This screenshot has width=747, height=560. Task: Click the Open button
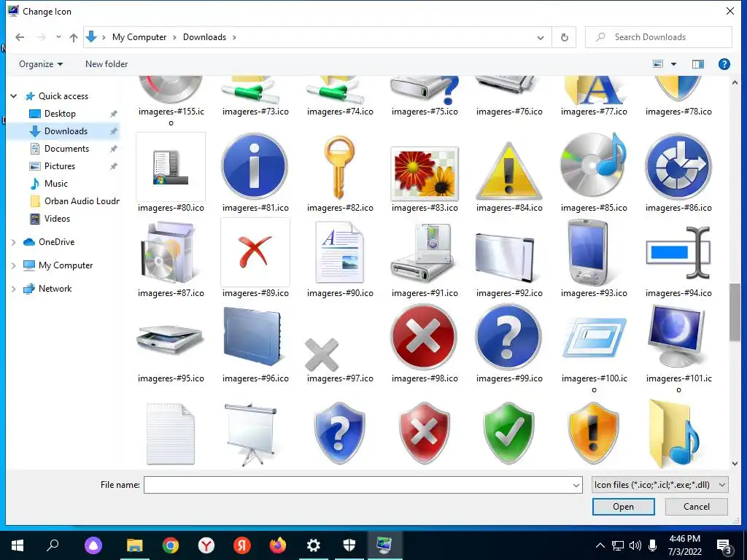(623, 507)
